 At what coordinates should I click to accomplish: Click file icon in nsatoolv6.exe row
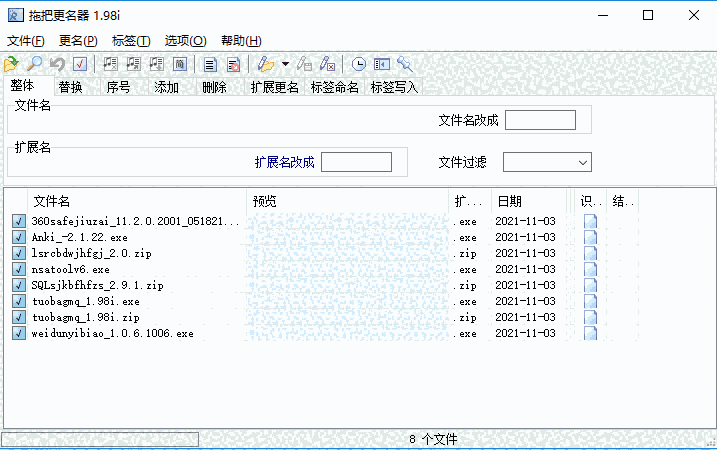(590, 269)
